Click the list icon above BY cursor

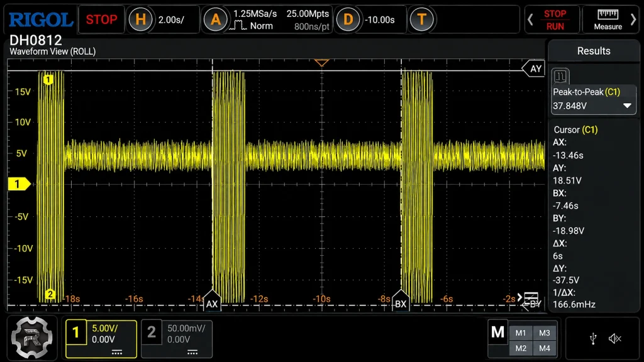531,297
